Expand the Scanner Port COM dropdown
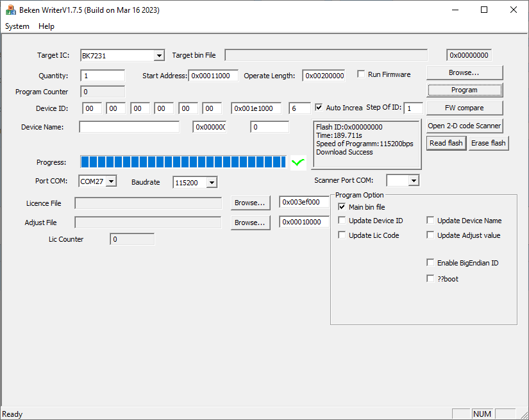 [x=413, y=181]
